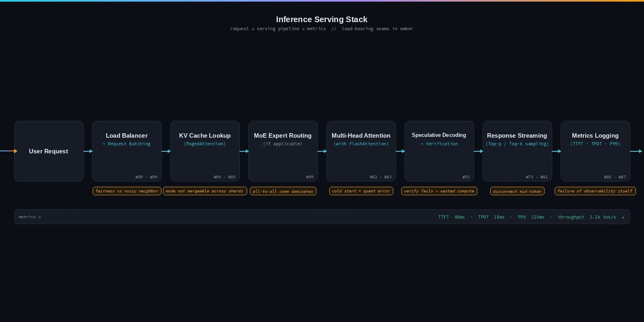Click the '+ Request Batching' subtitle

tap(127, 144)
